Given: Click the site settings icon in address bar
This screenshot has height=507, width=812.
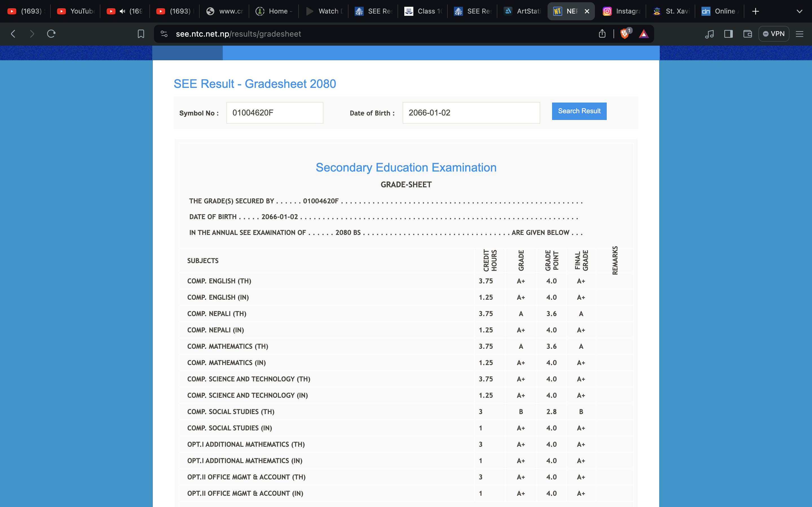Looking at the screenshot, I should click(164, 34).
